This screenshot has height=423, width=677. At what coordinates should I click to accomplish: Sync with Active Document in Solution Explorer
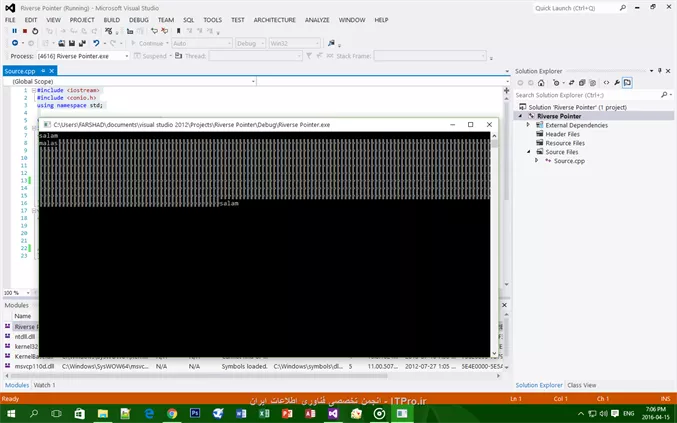pos(571,83)
